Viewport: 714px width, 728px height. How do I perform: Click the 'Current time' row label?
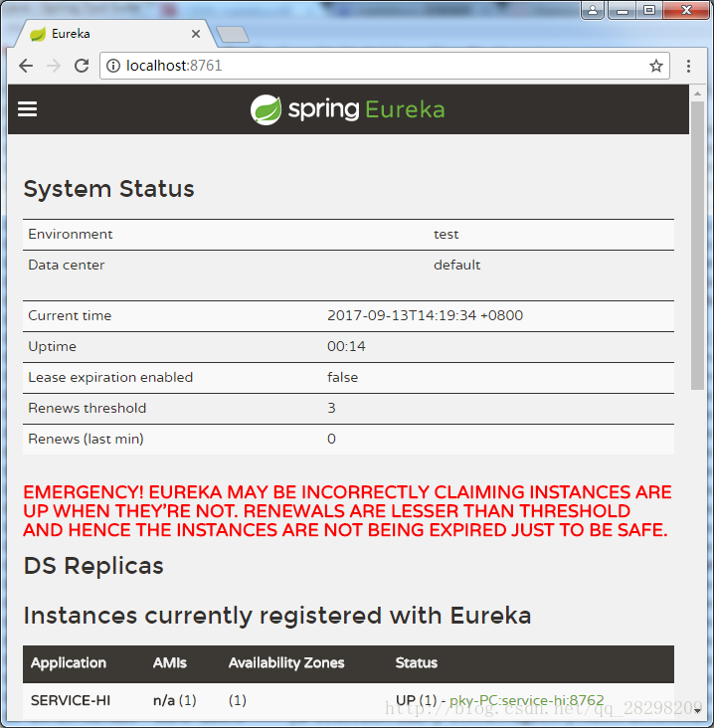[x=70, y=315]
